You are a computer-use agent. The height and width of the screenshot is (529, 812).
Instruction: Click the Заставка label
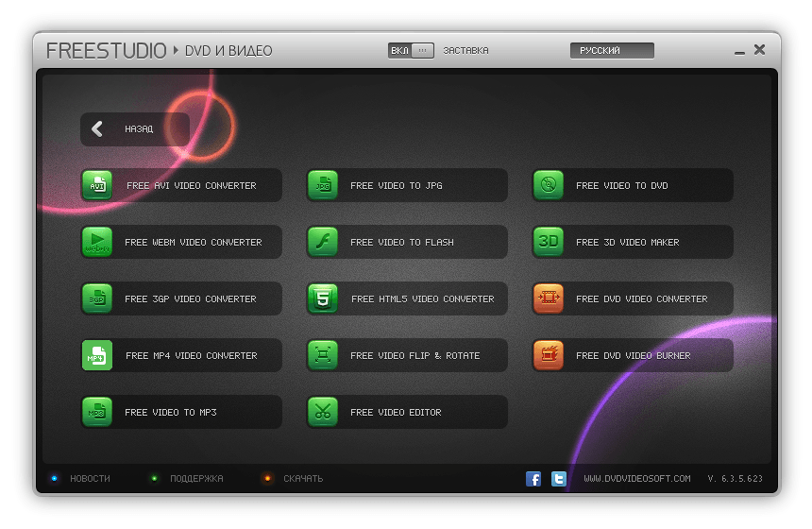click(465, 51)
